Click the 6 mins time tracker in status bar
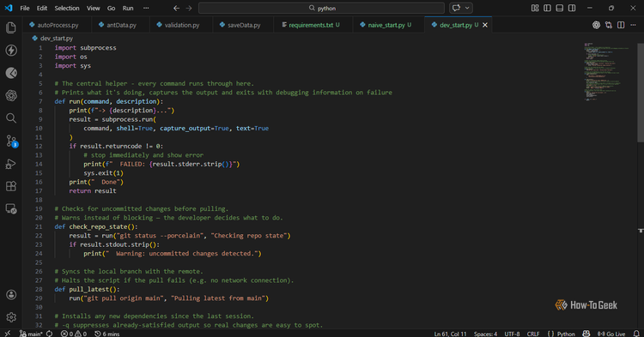Viewport: 644px width, 337px height. point(106,334)
